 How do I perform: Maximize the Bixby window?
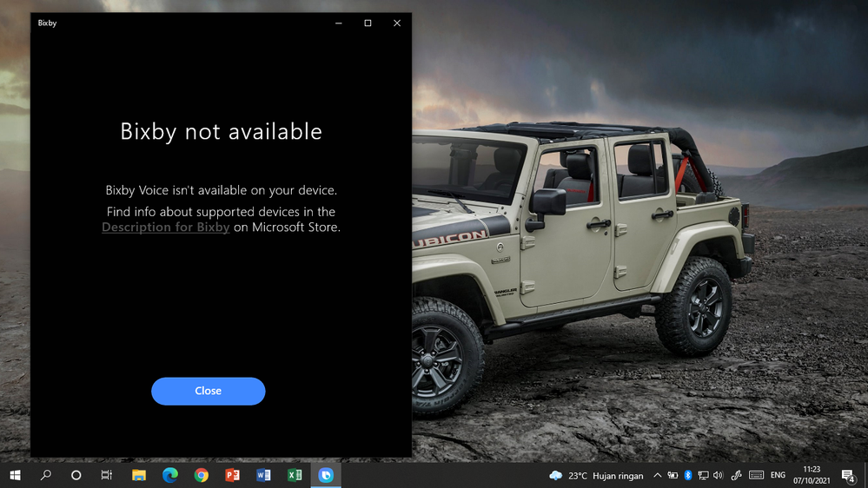(368, 23)
